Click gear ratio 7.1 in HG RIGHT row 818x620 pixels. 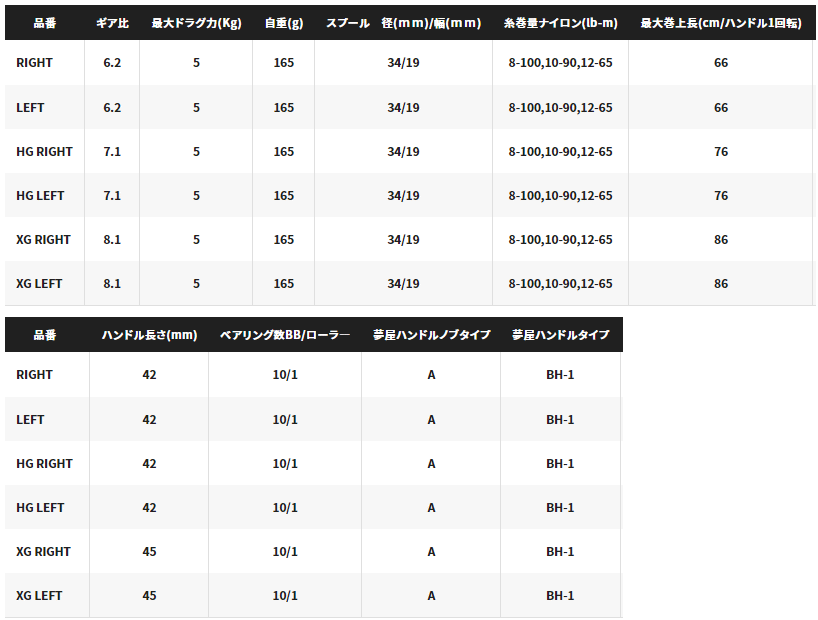[112, 151]
